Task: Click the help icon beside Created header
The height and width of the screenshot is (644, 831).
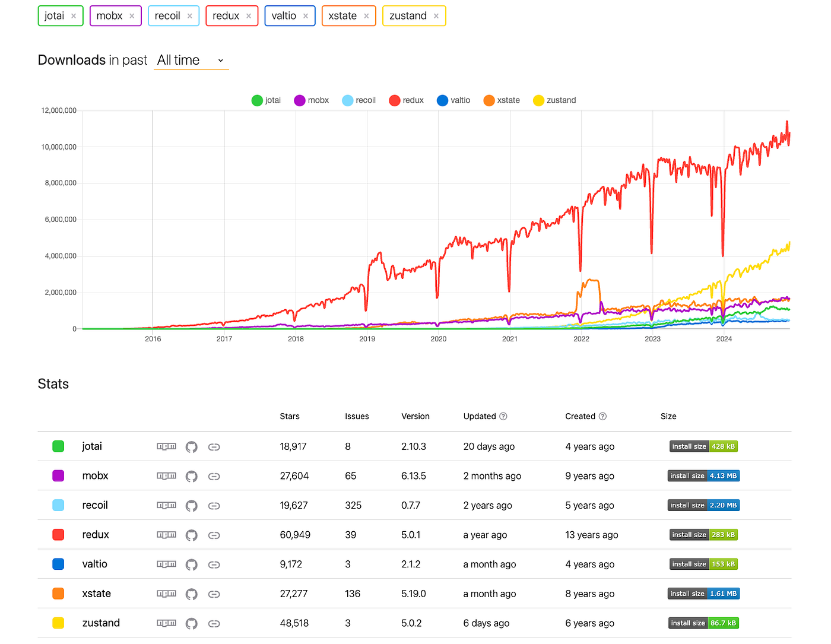Action: click(602, 416)
